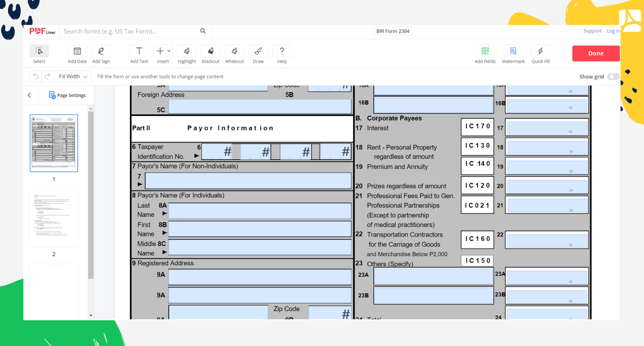
Task: Open the Support link
Action: (x=592, y=31)
